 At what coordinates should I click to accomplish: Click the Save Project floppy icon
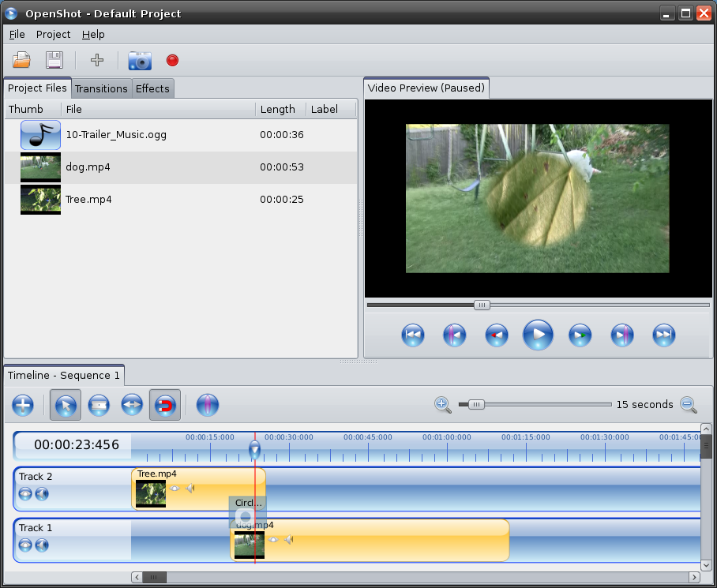[54, 60]
